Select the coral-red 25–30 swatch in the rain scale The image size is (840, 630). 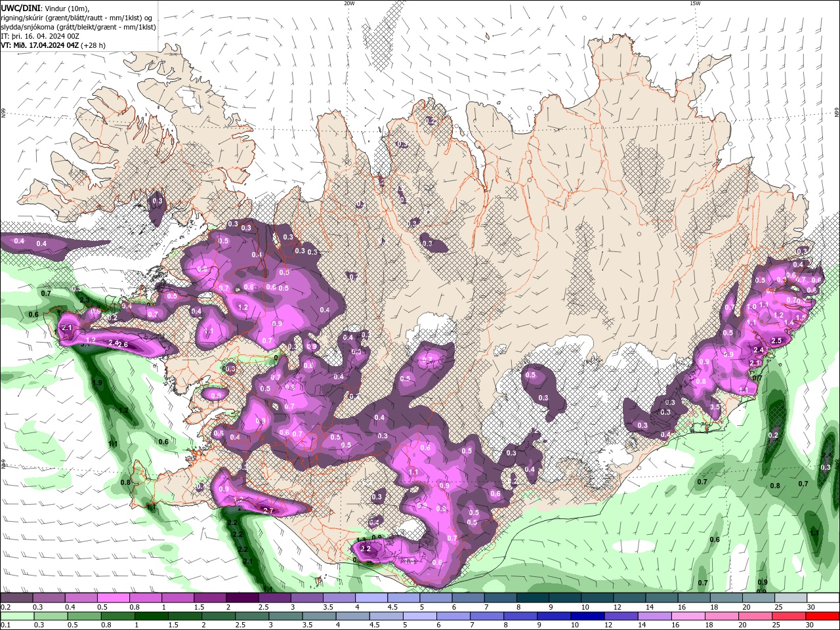click(x=789, y=616)
